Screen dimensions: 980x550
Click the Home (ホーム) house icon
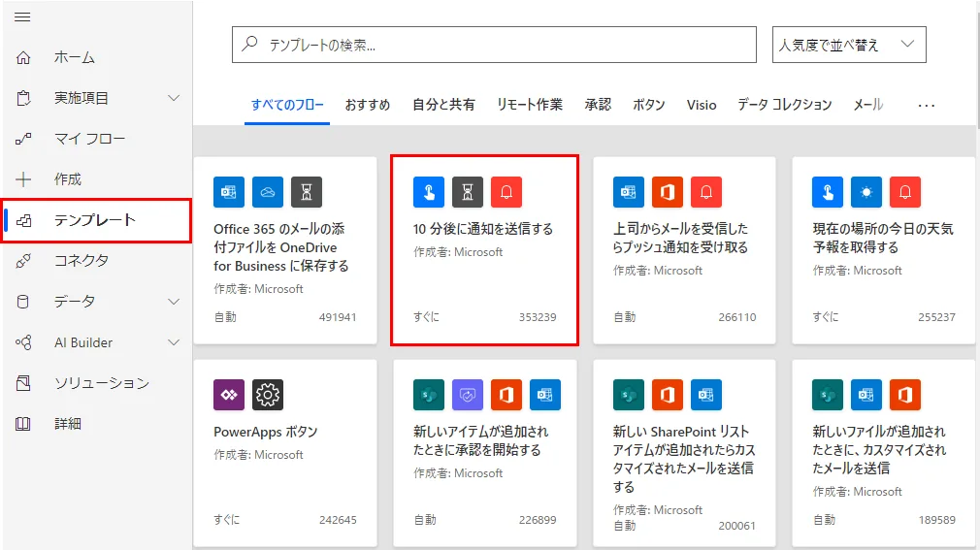coord(23,57)
